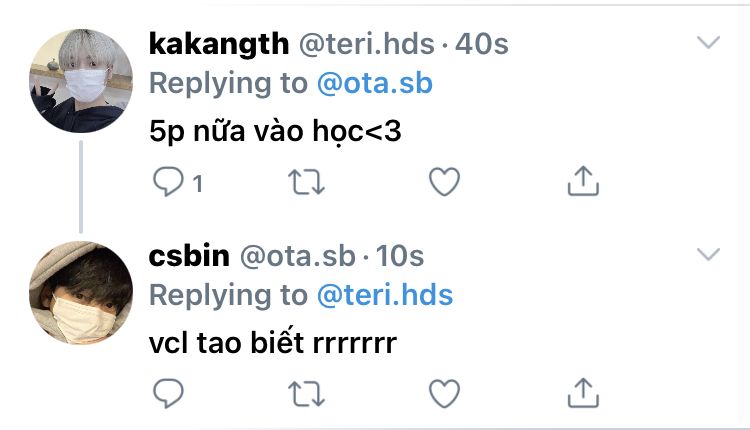Click the 10s timestamp on csbin's tweet
Screen dimensions: 750x430
click(401, 256)
